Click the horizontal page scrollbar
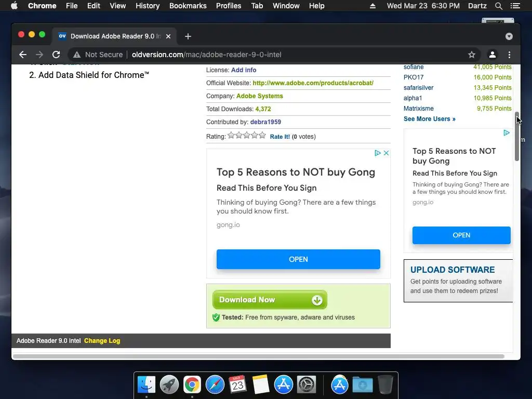The image size is (532, 399). coord(258,356)
